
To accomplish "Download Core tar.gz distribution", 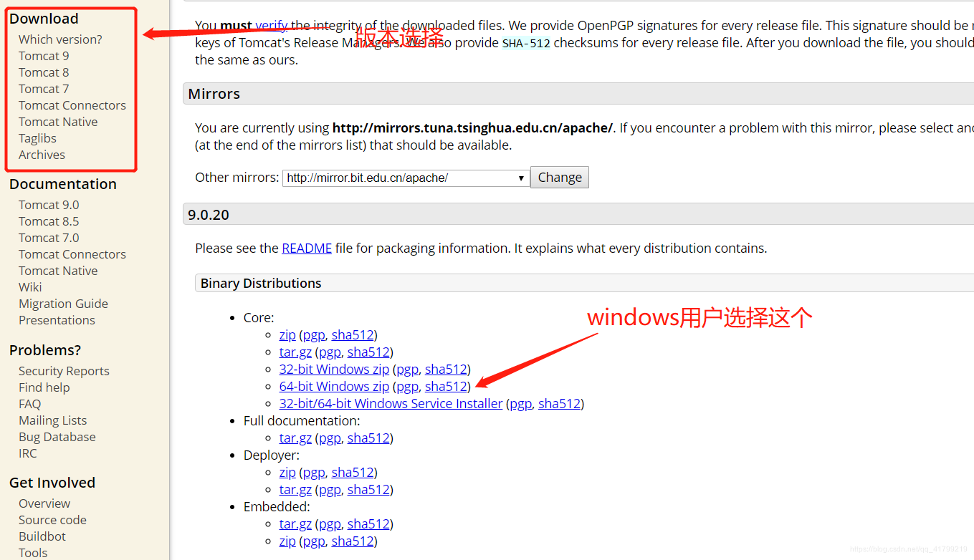I will pyautogui.click(x=295, y=352).
